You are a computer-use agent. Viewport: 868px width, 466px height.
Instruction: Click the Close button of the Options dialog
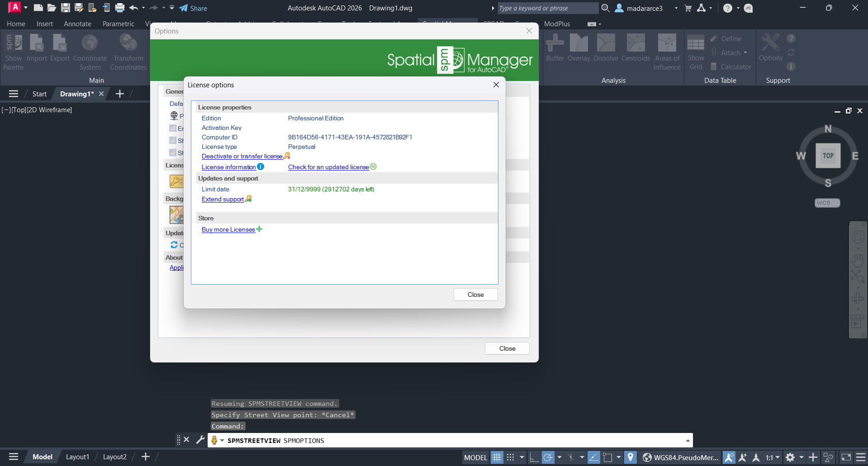[507, 348]
